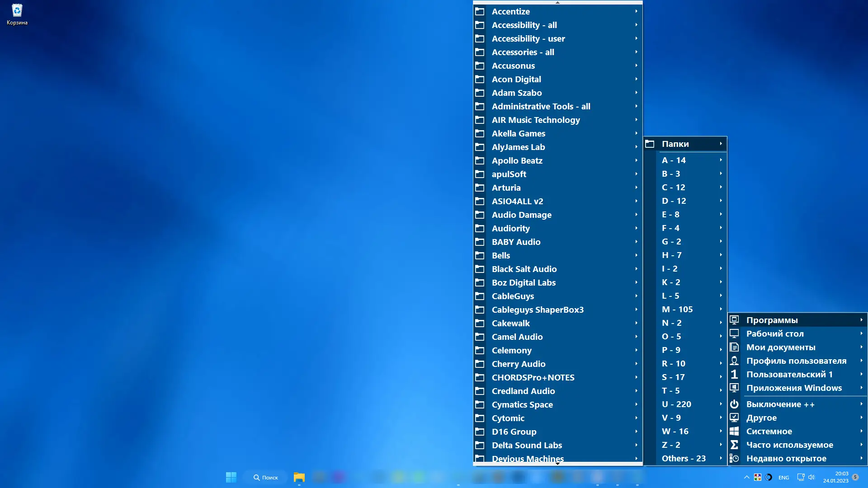Click the Windows logo icon beside Системное
Screen dimensions: 868x488
click(734, 431)
